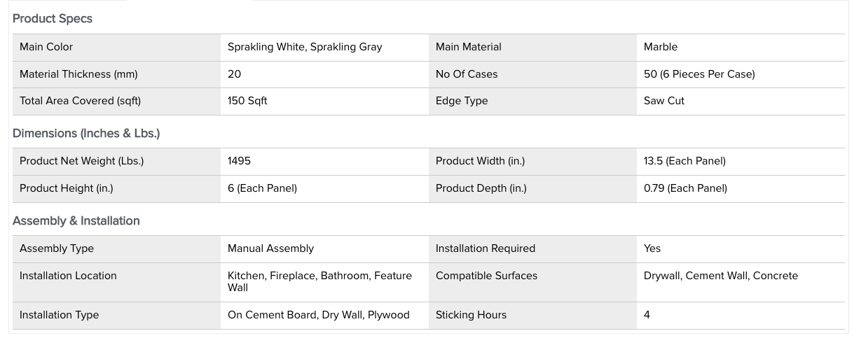Click the Total Area Covered (sqft) label
The width and height of the screenshot is (868, 345).
(80, 101)
